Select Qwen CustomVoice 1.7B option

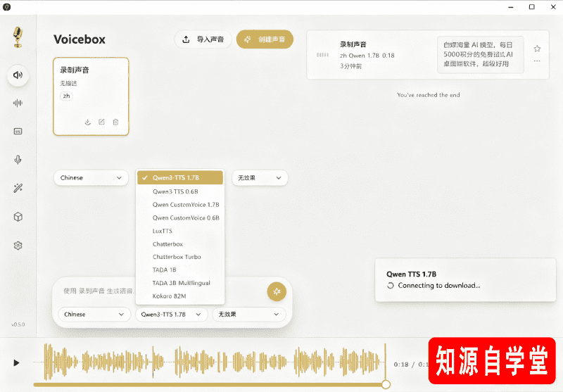(180, 205)
